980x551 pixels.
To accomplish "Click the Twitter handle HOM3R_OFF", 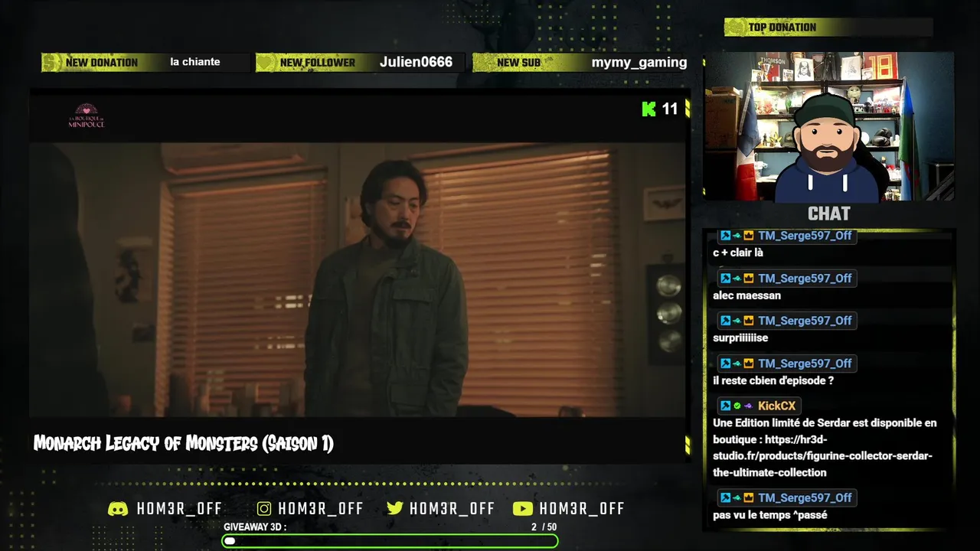I will click(452, 509).
